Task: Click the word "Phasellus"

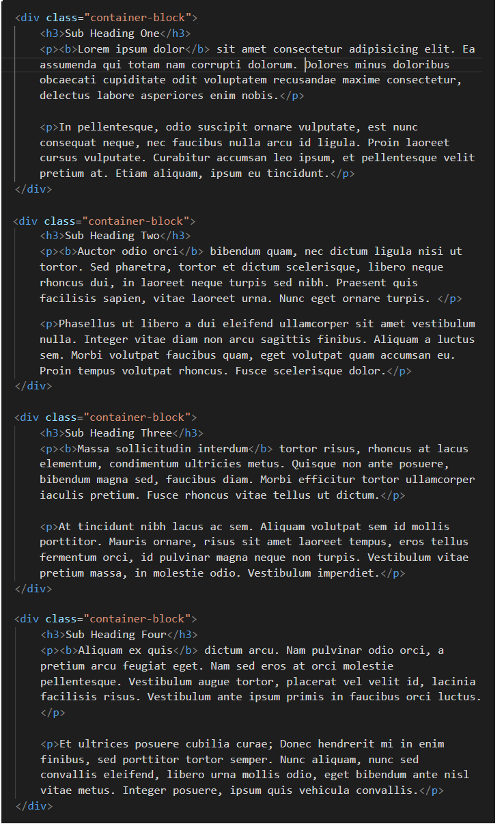Action: (x=87, y=324)
